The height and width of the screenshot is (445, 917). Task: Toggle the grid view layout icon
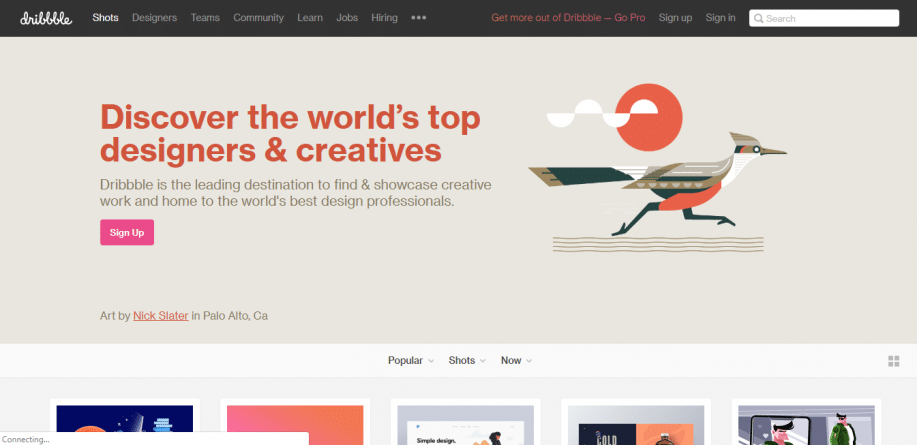[x=894, y=361]
